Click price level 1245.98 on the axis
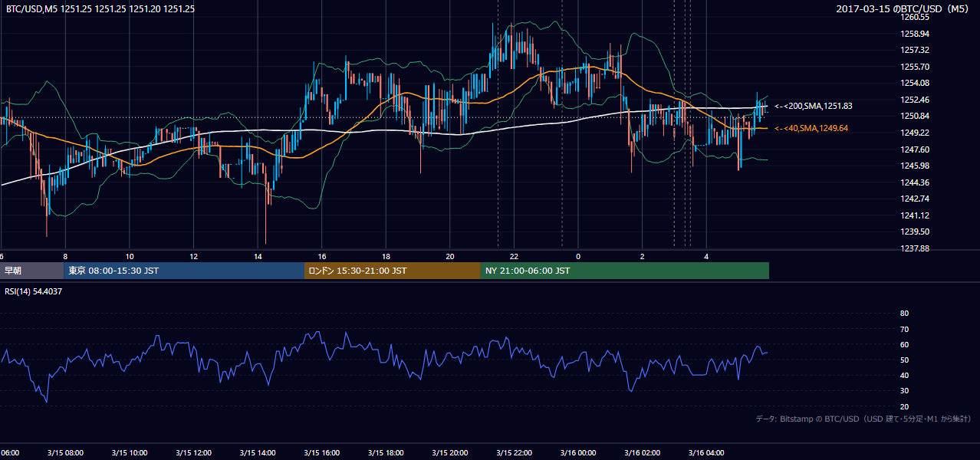Screen dimensions: 980x460 click(x=916, y=166)
